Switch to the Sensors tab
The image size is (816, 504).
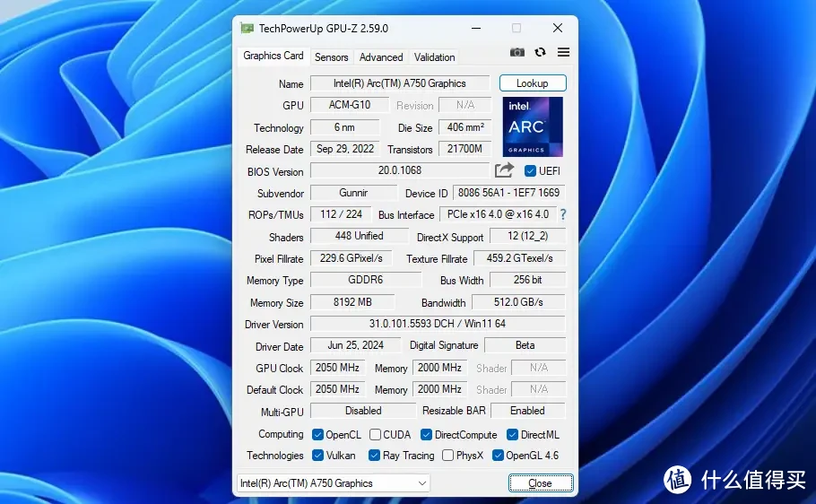point(331,57)
